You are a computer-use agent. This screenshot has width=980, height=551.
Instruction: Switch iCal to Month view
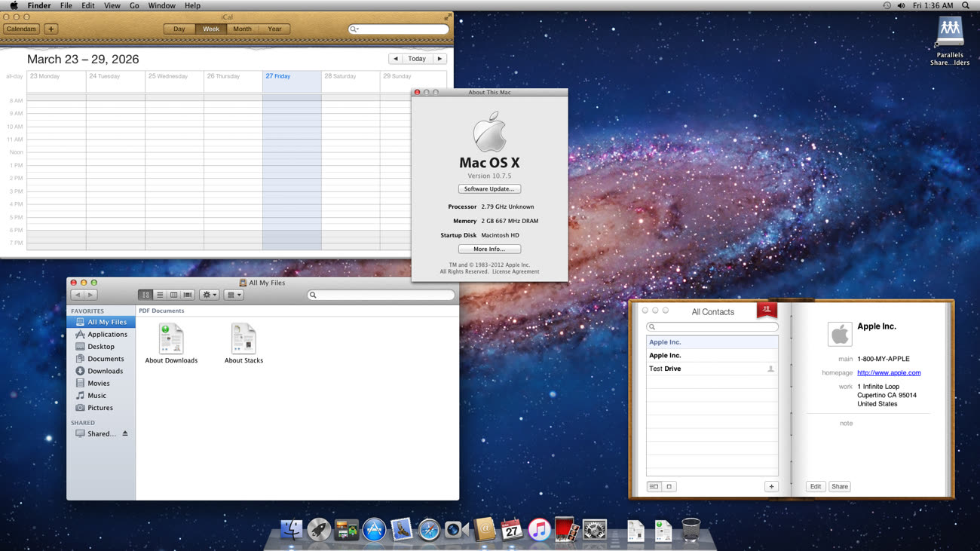pyautogui.click(x=242, y=29)
